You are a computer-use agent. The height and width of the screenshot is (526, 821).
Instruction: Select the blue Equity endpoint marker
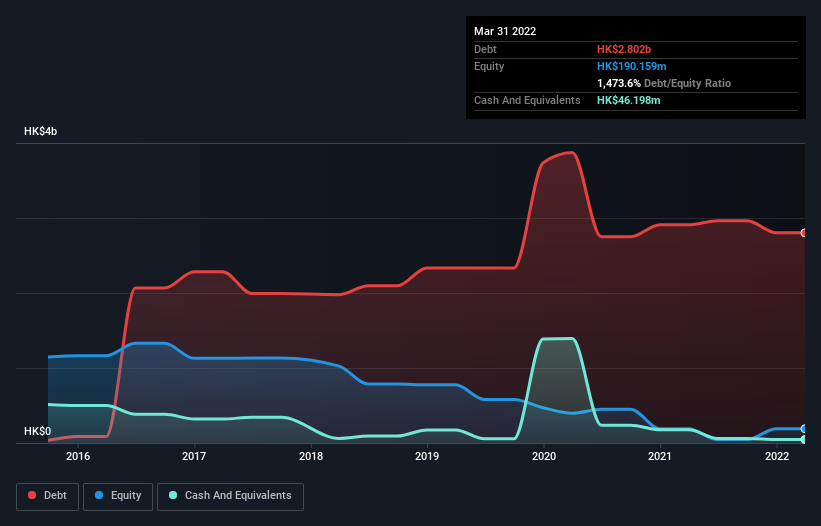coord(804,429)
